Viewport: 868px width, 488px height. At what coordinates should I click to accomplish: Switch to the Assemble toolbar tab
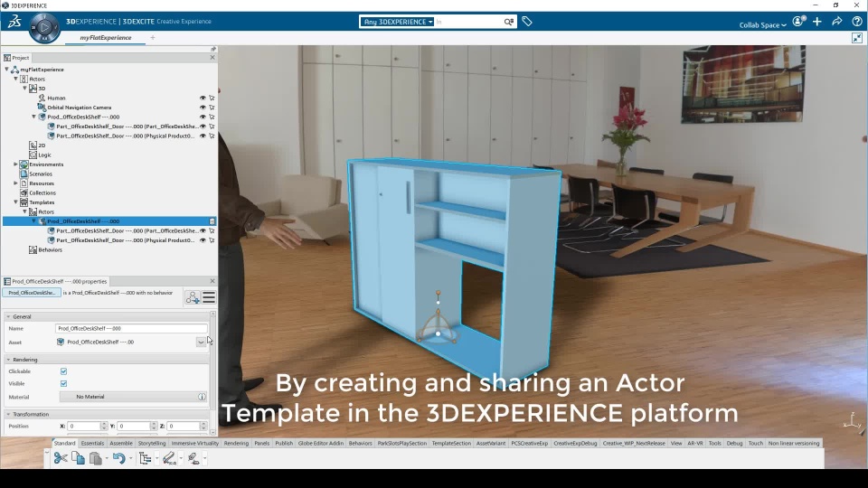[121, 443]
